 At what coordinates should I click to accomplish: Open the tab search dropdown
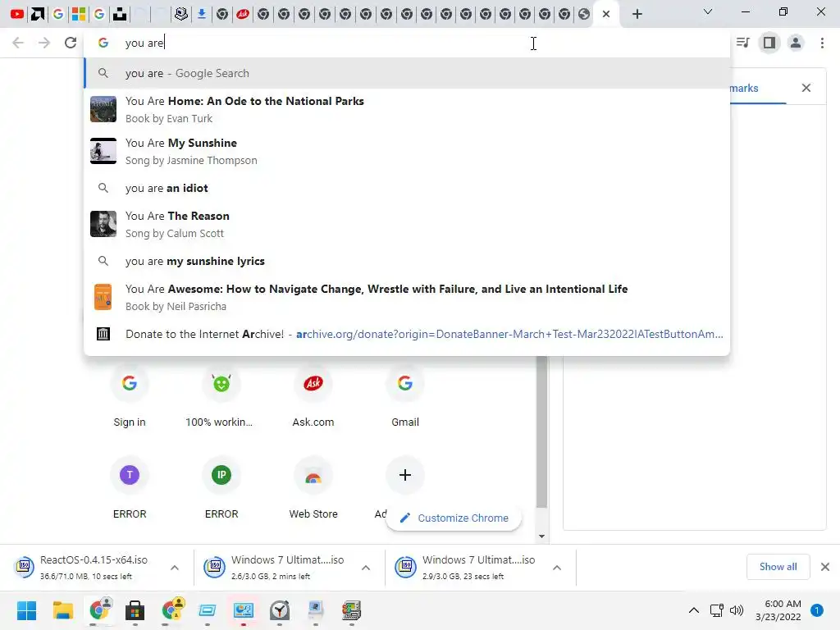(708, 11)
